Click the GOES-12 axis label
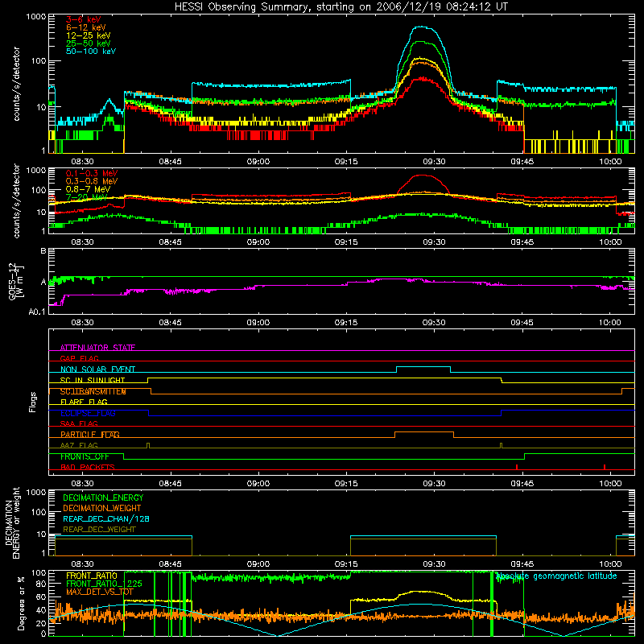644x644 pixels. click(x=15, y=281)
